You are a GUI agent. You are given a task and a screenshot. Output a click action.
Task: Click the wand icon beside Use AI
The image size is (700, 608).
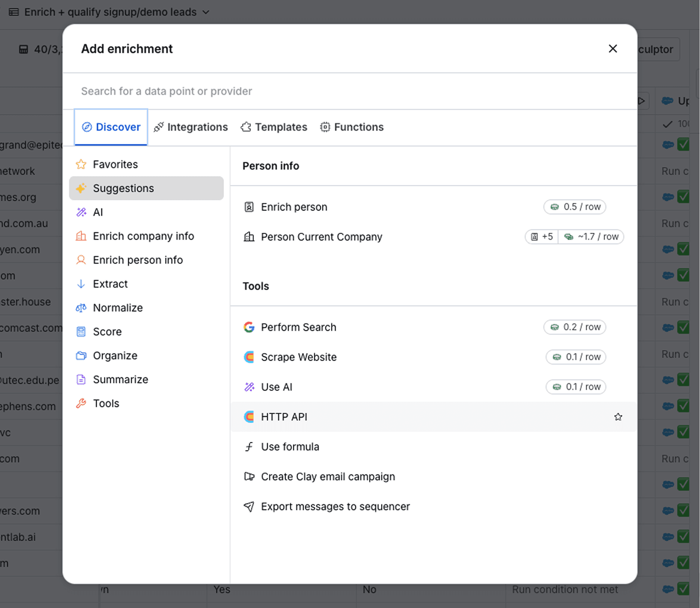point(249,387)
